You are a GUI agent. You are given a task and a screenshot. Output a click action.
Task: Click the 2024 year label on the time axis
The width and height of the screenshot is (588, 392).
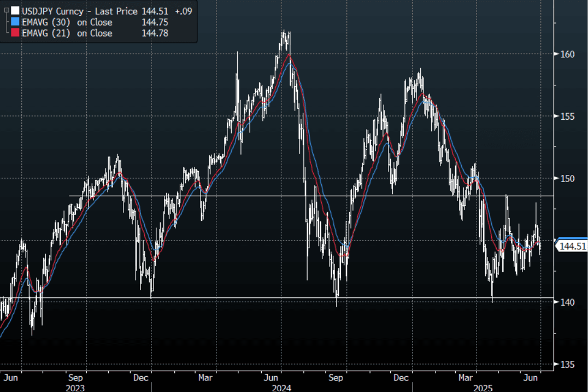[281, 387]
